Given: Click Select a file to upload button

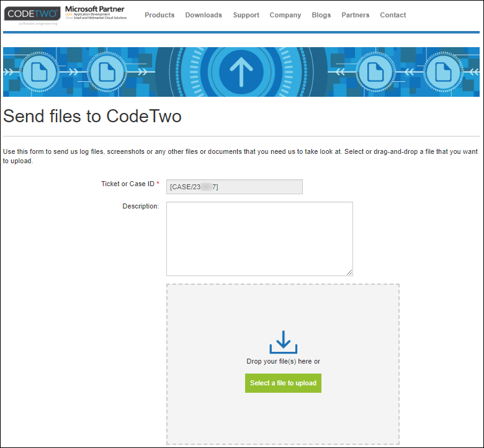Looking at the screenshot, I should [283, 383].
